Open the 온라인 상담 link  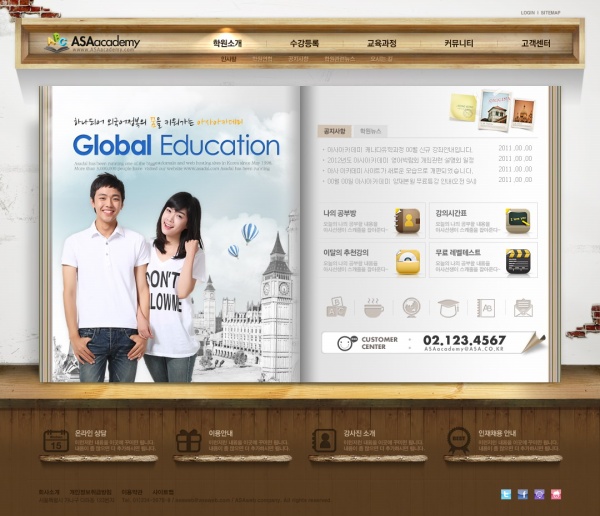click(x=90, y=433)
